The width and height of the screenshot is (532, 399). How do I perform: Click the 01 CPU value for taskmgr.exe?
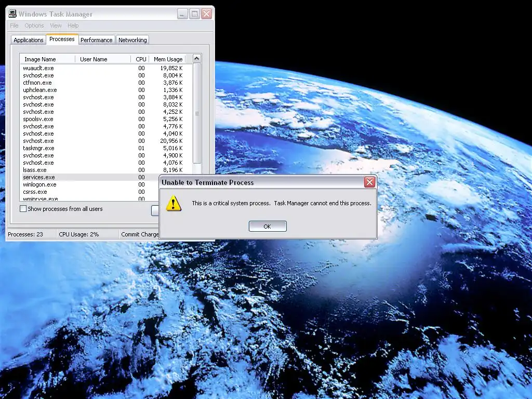[141, 148]
